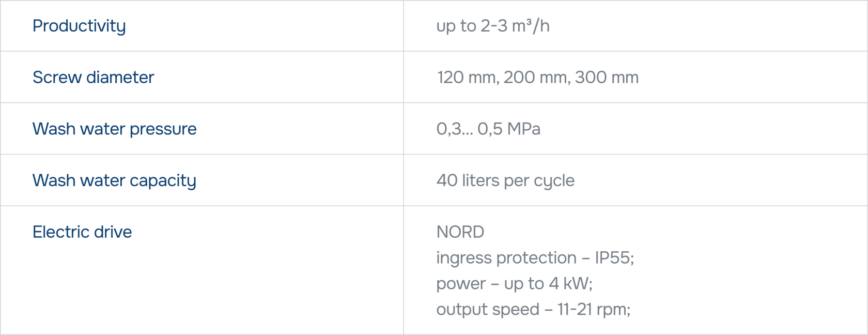
Task: Select the '40 liters per cycle' value
Action: [505, 180]
